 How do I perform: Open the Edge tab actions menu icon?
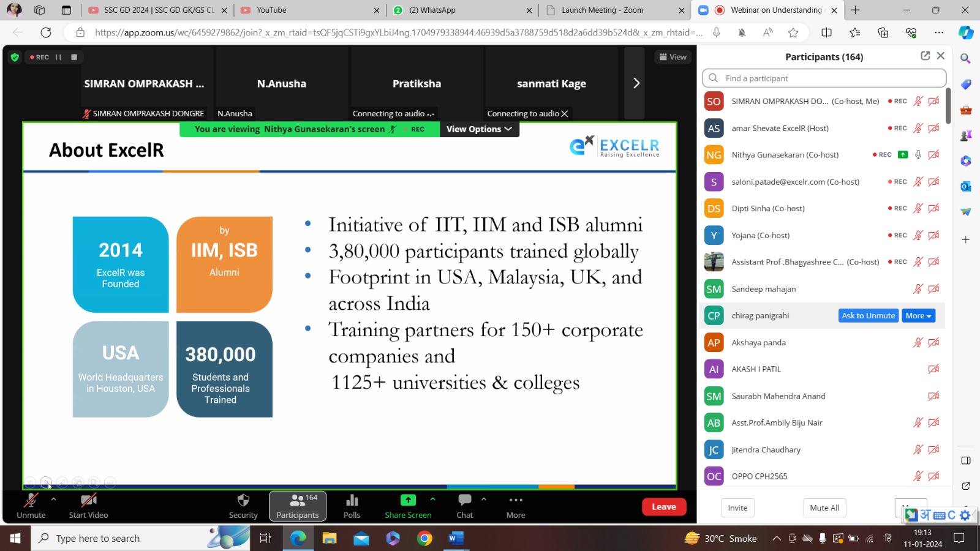[x=66, y=10]
